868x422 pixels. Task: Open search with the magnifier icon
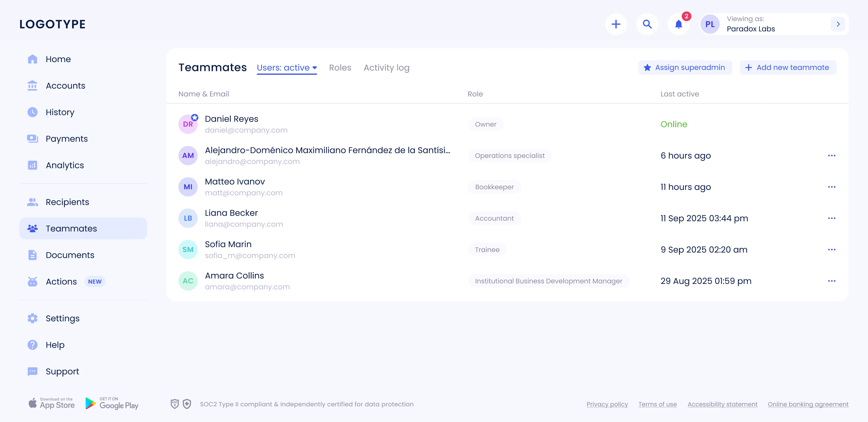pos(647,24)
